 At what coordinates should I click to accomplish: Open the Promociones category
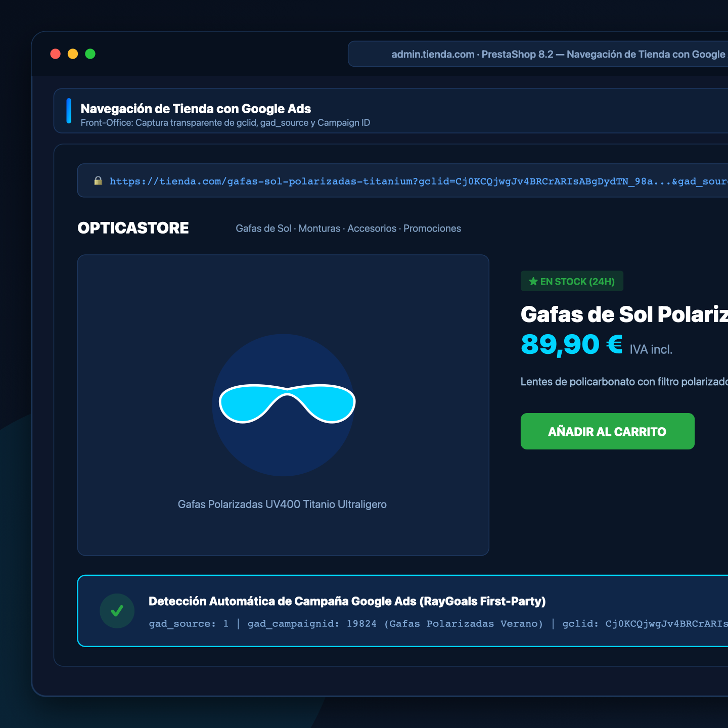click(x=432, y=229)
